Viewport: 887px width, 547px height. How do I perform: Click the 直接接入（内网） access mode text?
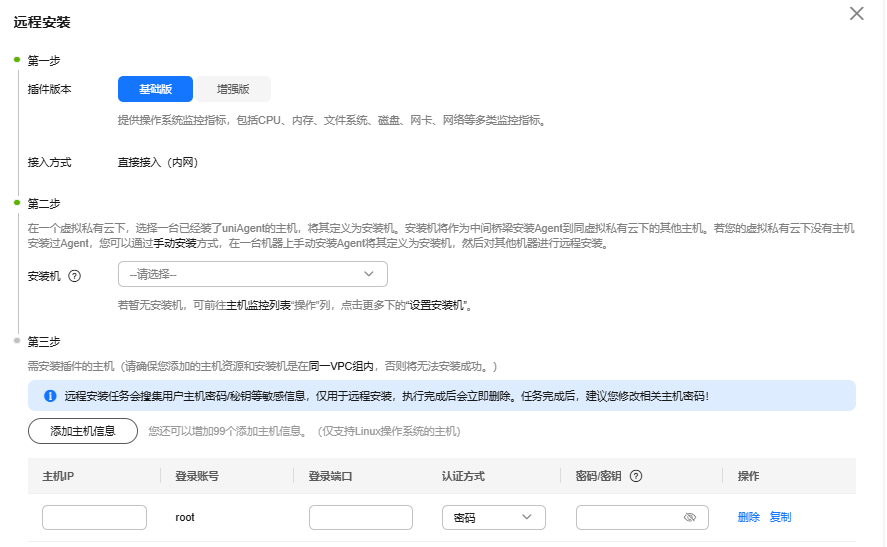(x=158, y=163)
